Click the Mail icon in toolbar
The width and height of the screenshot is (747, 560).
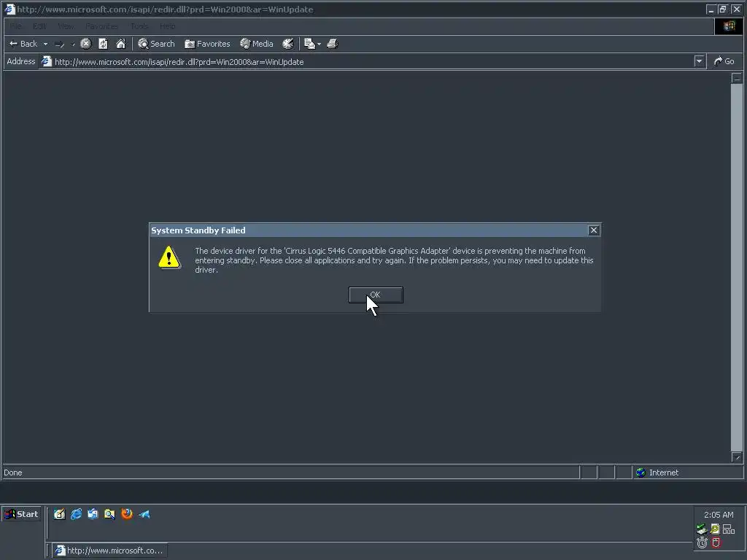[x=309, y=44]
